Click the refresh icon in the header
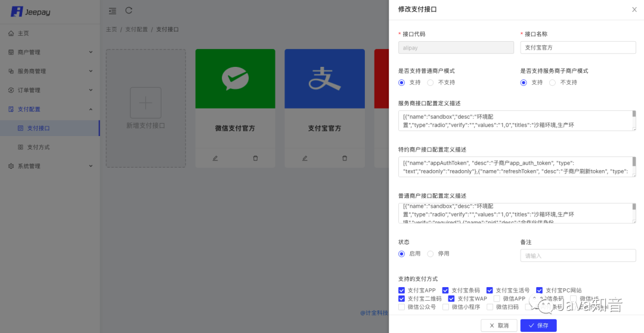Screen dimensions: 644x333 pyautogui.click(x=129, y=11)
